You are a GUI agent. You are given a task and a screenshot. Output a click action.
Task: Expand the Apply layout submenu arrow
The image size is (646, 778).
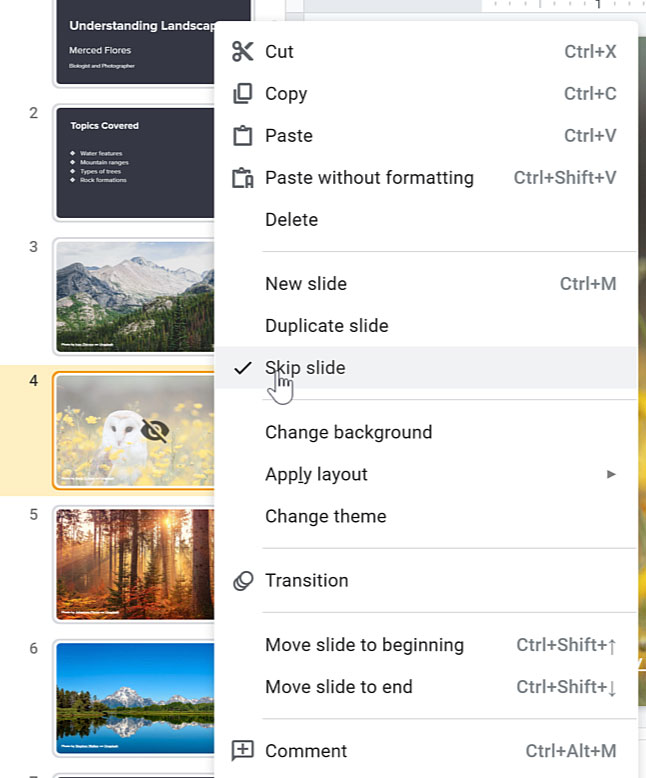click(611, 474)
